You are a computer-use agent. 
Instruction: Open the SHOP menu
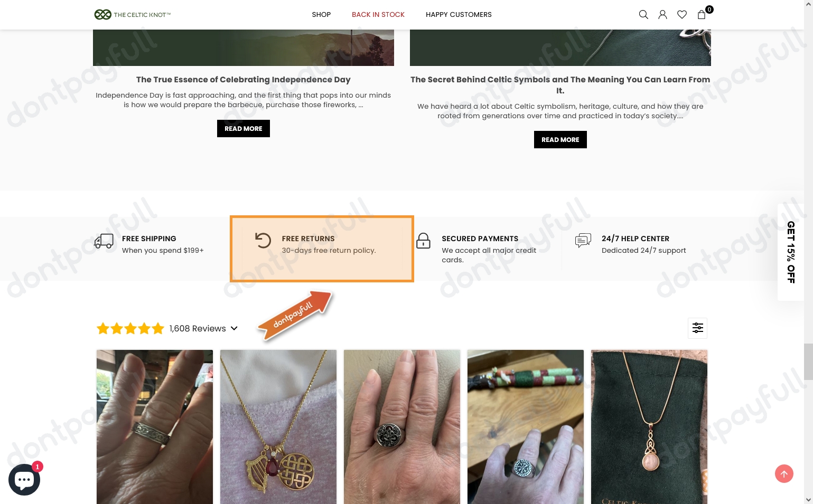(x=321, y=14)
